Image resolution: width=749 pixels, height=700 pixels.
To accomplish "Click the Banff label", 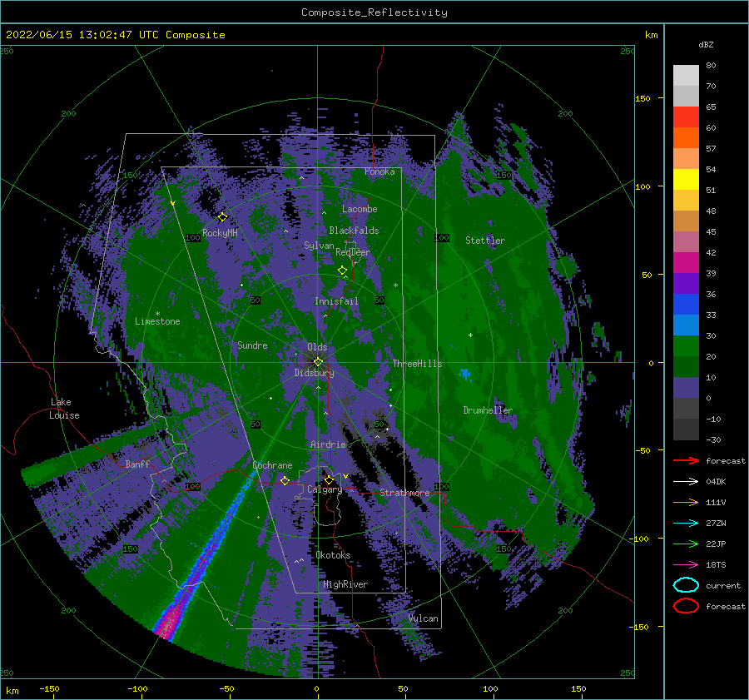I will click(137, 464).
